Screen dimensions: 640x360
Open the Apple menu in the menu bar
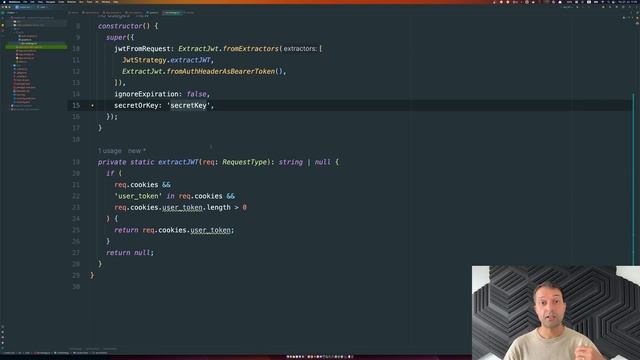3,2
